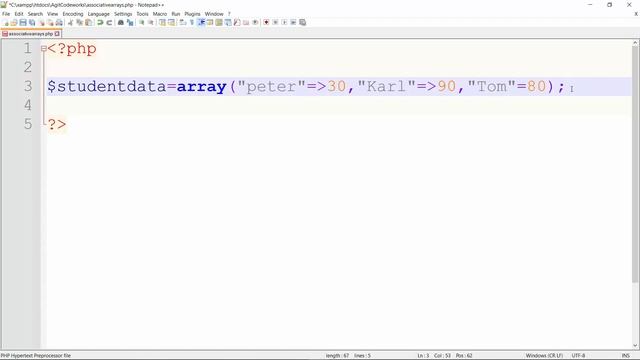Click the $studentdata variable on line 3
The height and width of the screenshot is (360, 640).
pos(107,87)
